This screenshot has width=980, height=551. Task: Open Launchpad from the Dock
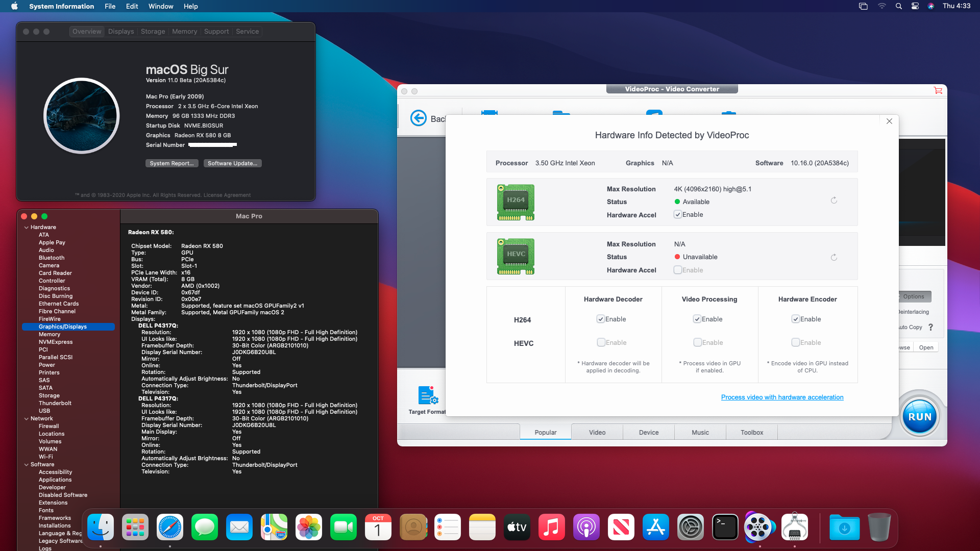[x=135, y=527]
